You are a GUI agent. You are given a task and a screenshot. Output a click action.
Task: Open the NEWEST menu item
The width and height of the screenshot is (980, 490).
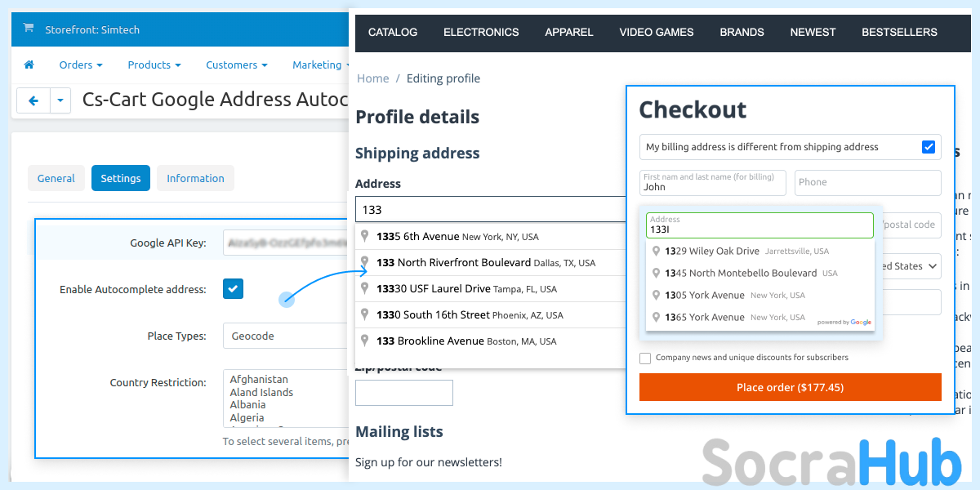(813, 33)
